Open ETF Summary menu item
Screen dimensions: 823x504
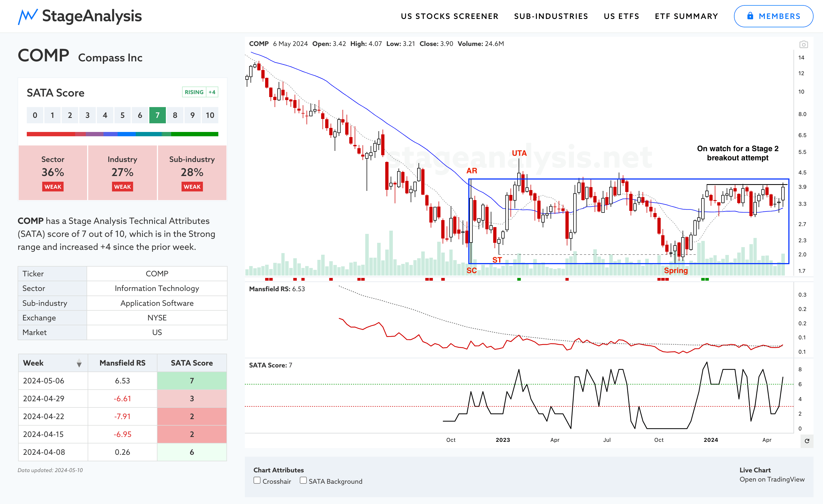click(686, 16)
